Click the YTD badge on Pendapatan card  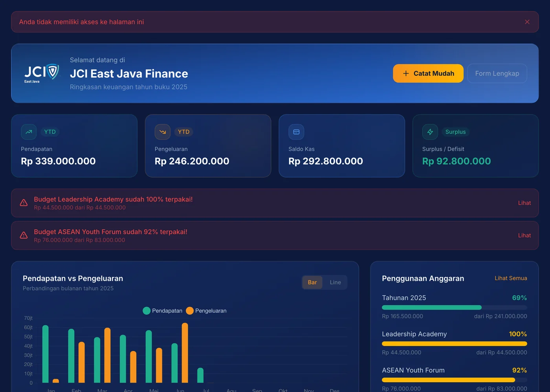[x=50, y=132]
